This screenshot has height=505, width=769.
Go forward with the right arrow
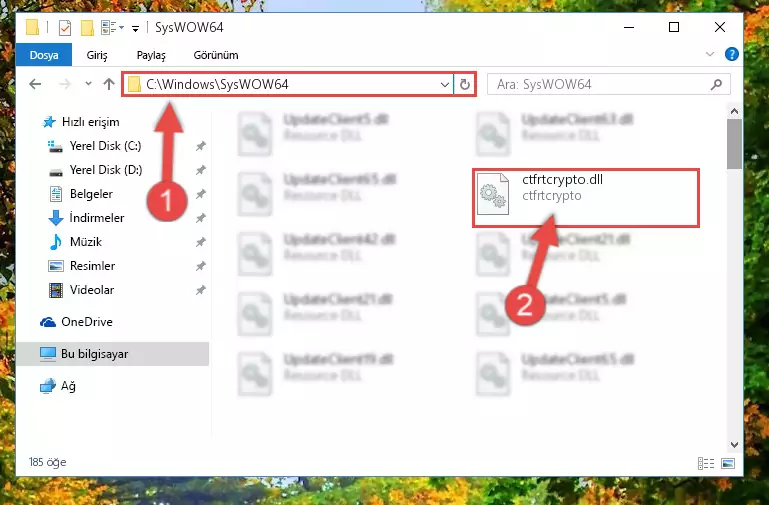(64, 84)
